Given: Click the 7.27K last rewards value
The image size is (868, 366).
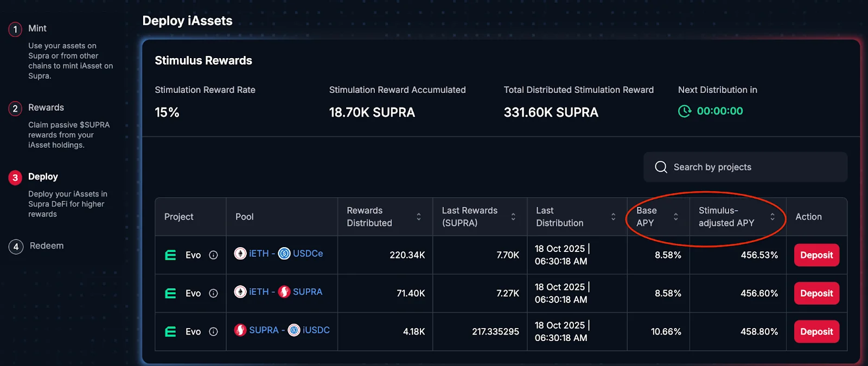Looking at the screenshot, I should 508,293.
